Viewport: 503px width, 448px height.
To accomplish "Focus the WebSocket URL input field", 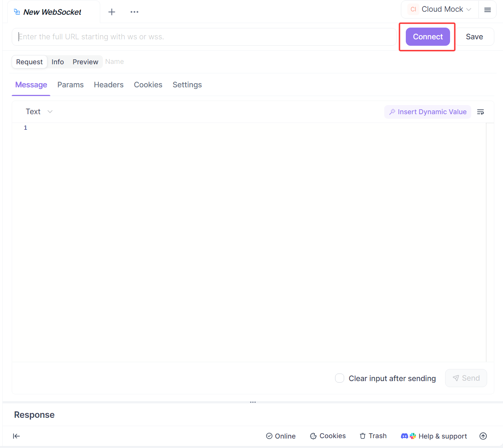I will point(204,37).
